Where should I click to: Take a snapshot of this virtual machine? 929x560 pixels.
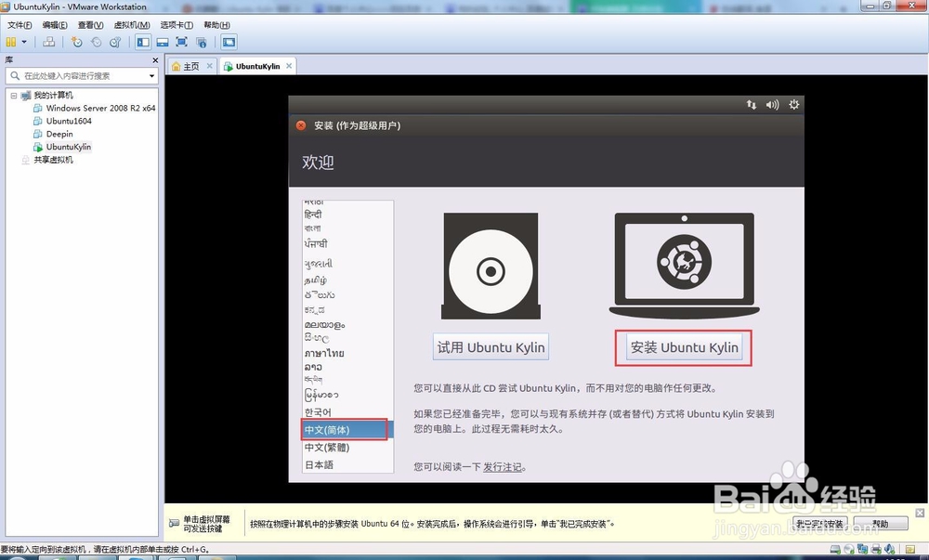tap(77, 42)
